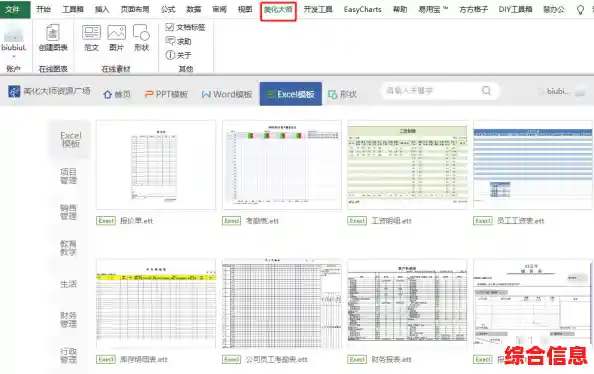The width and height of the screenshot is (594, 374).
Task: Switch to 形状 tab in resource bar
Action: (x=342, y=94)
